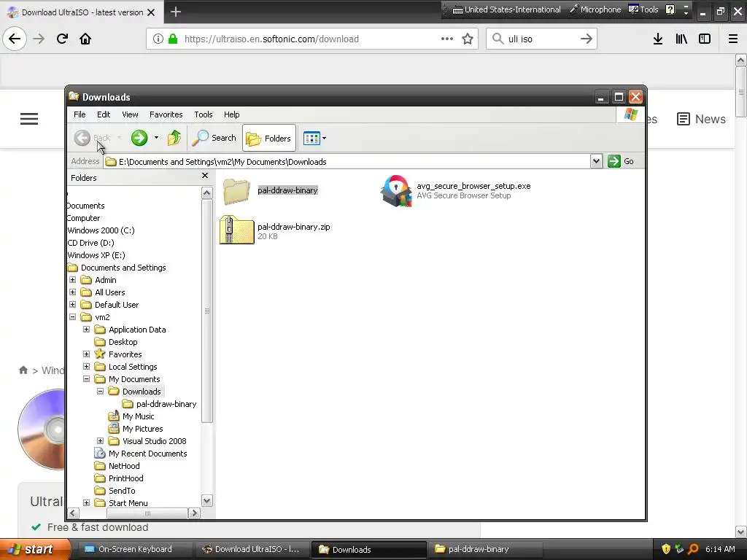Open the Softonic site hamburger menu

(x=29, y=119)
